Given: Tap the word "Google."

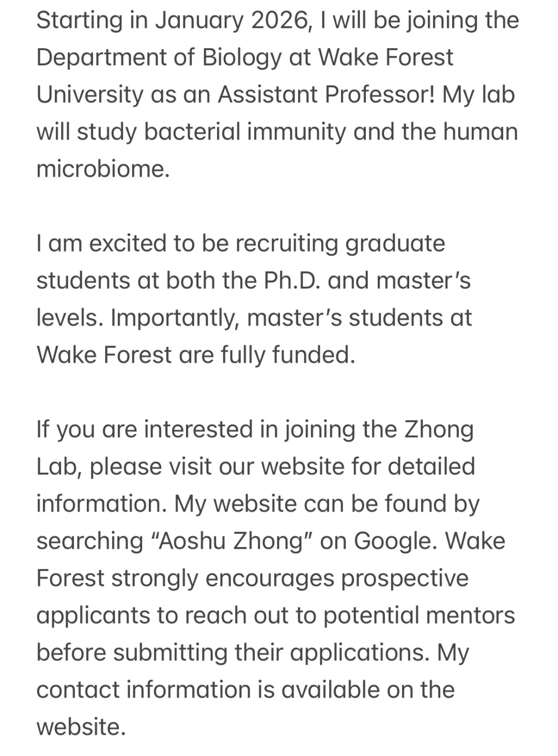Looking at the screenshot, I should (396, 542).
